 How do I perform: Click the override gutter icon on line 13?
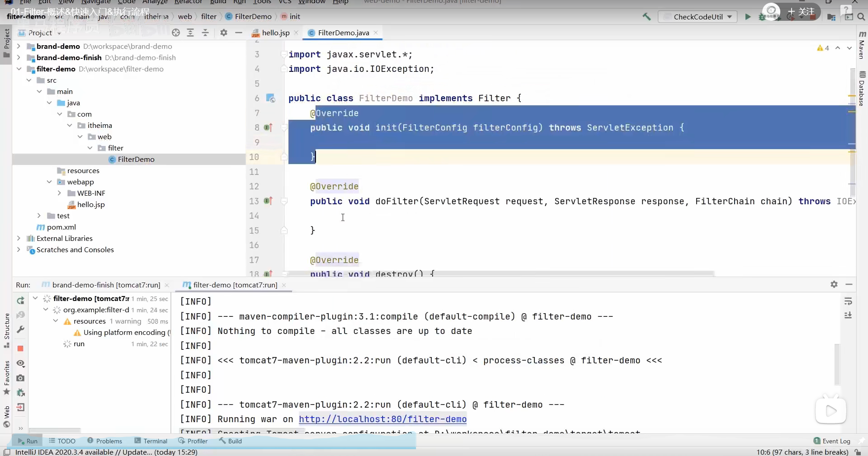(268, 201)
